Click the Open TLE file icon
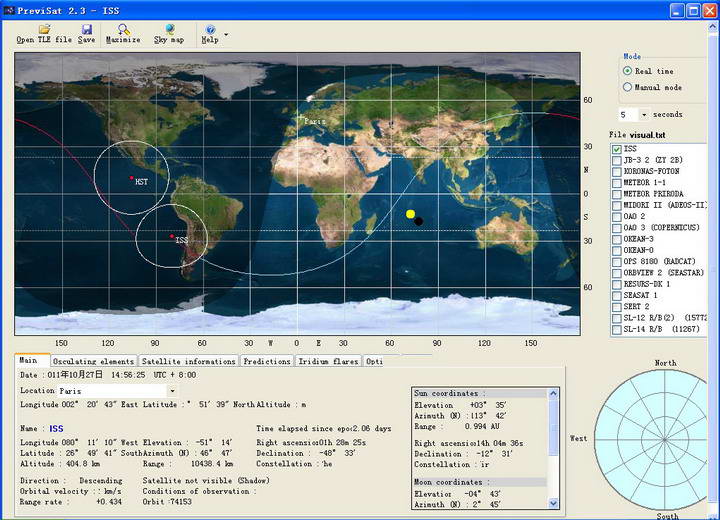Image resolution: width=720 pixels, height=520 pixels. pyautogui.click(x=43, y=29)
